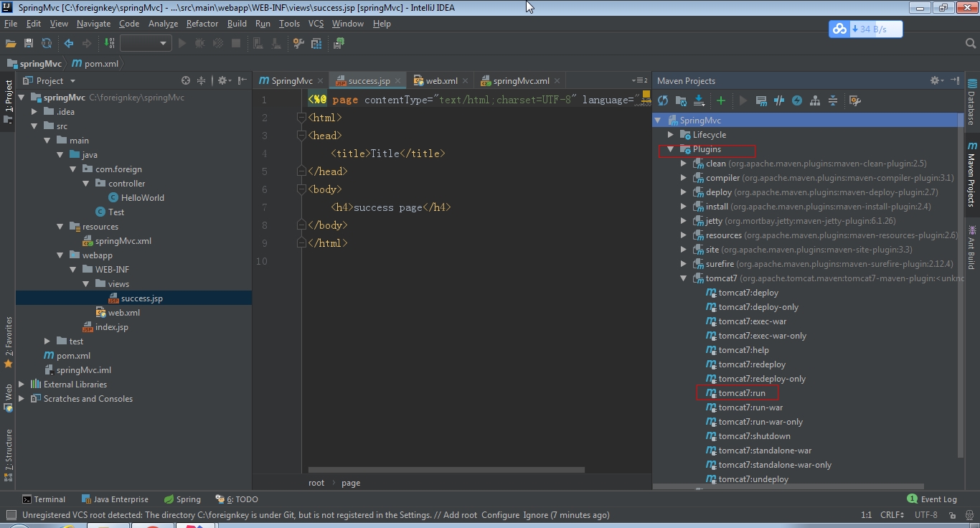Switch to the springMvc.xml editor tab
Viewport: 980px width, 528px height.
pos(521,80)
